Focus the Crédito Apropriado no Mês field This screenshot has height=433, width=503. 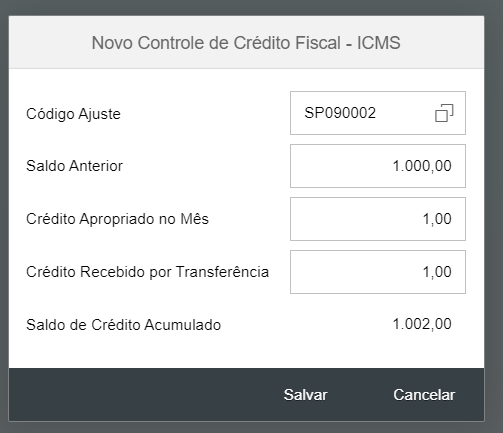(x=378, y=219)
